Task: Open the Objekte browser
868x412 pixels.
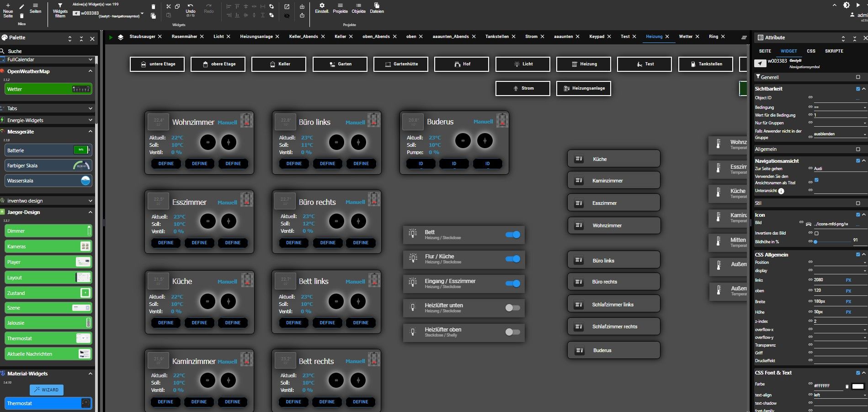Action: click(x=358, y=8)
